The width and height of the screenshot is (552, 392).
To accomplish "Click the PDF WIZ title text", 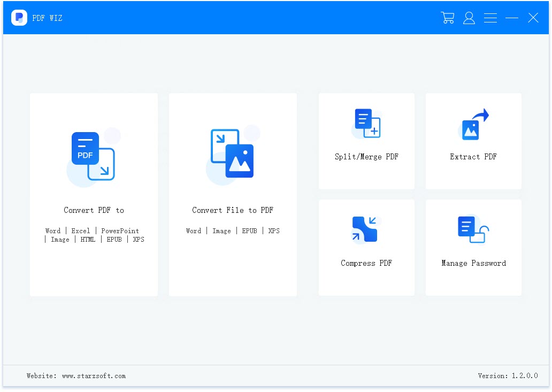I will [47, 18].
